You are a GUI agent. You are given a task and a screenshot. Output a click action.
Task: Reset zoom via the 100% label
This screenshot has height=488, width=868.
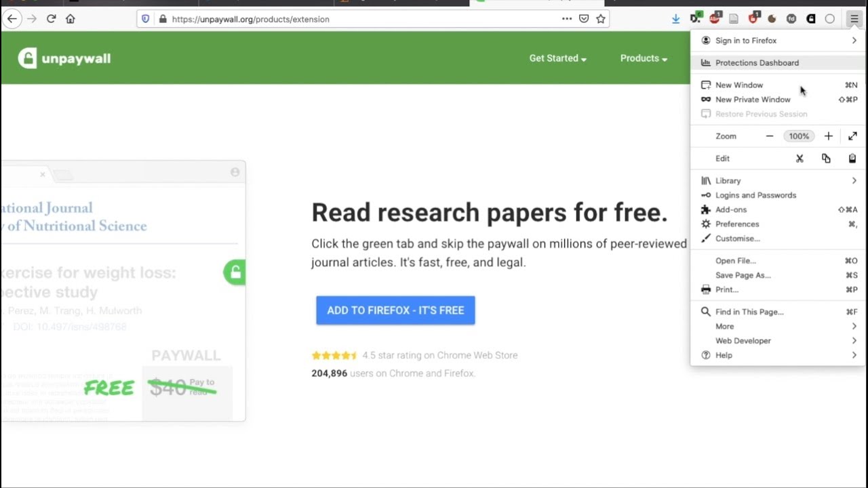coord(799,136)
